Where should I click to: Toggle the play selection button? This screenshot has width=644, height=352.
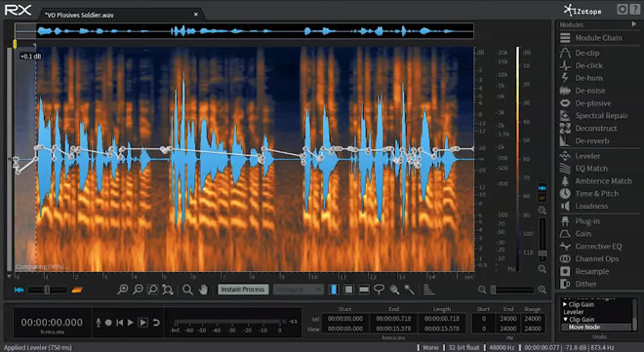coord(142,323)
